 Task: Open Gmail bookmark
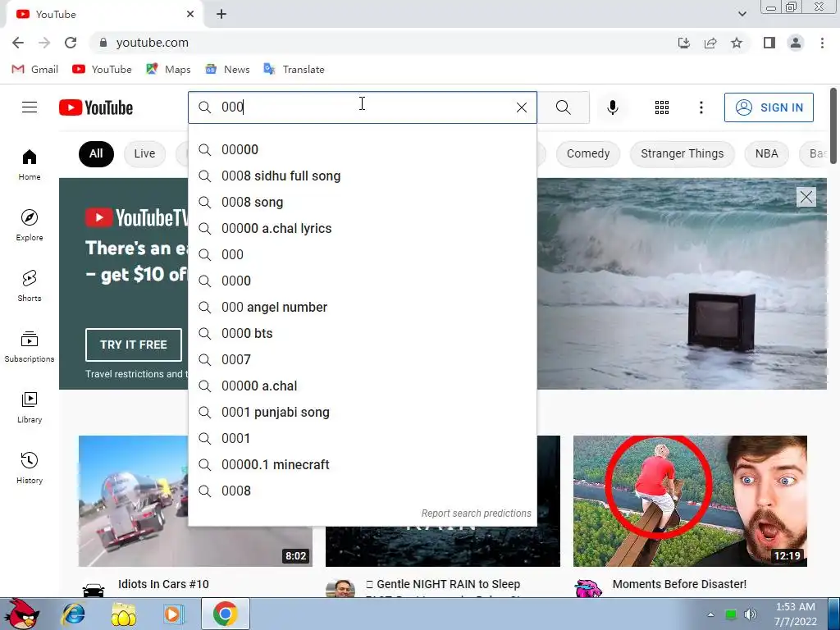click(x=34, y=69)
